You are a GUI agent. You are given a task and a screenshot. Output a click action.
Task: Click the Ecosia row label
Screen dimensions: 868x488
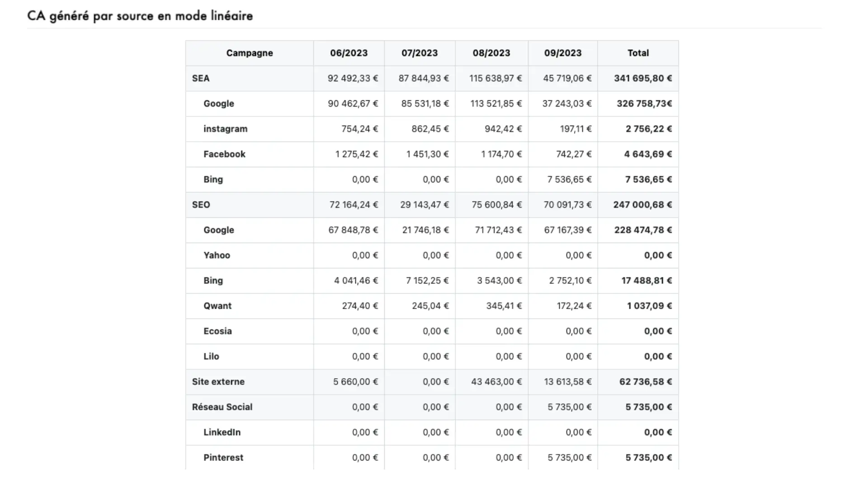217,331
